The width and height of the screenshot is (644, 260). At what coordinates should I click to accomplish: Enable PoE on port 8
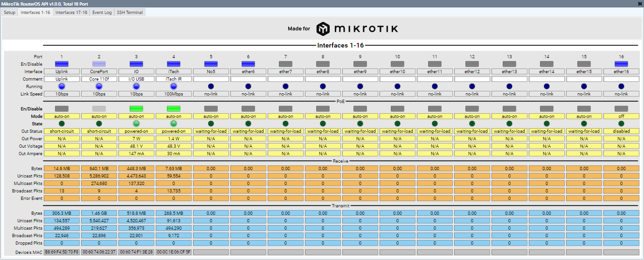(323, 109)
